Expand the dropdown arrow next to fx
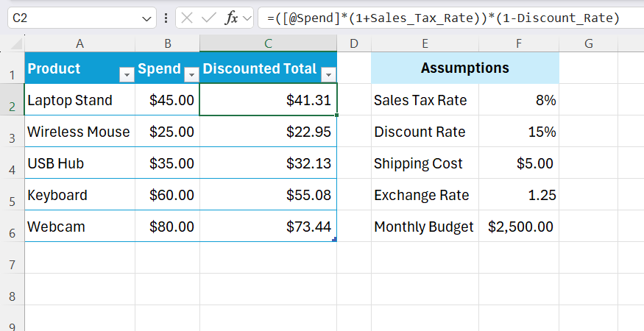 [x=247, y=18]
